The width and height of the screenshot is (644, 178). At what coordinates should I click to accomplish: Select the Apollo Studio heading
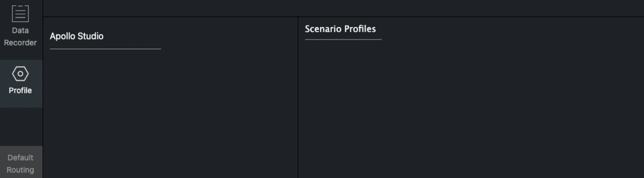point(77,36)
